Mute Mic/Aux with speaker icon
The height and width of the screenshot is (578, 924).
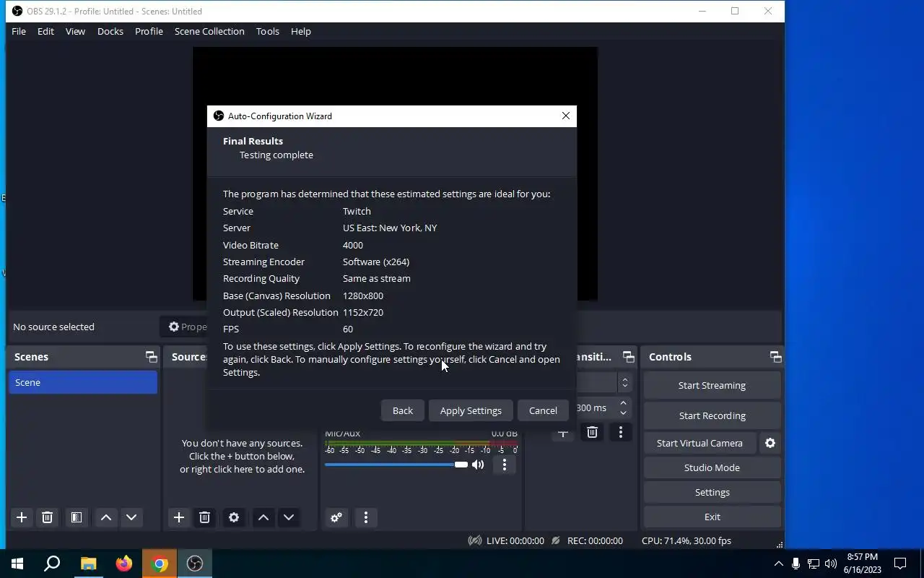click(x=478, y=465)
